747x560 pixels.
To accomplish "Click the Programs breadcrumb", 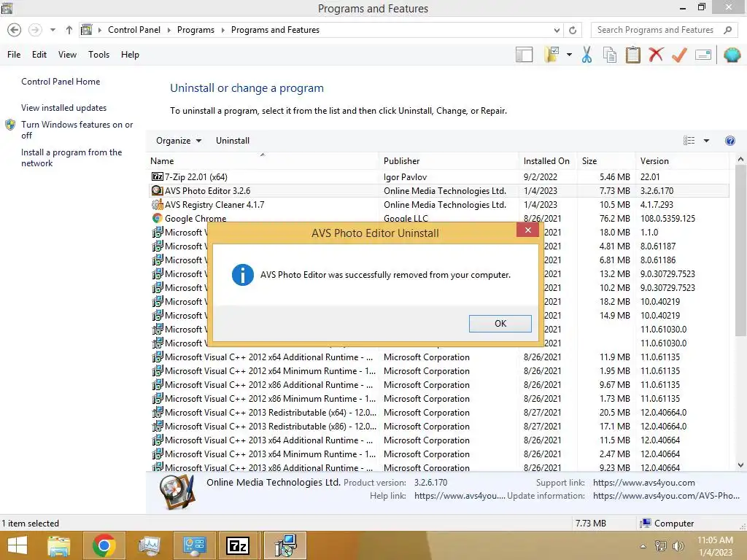I will click(196, 30).
